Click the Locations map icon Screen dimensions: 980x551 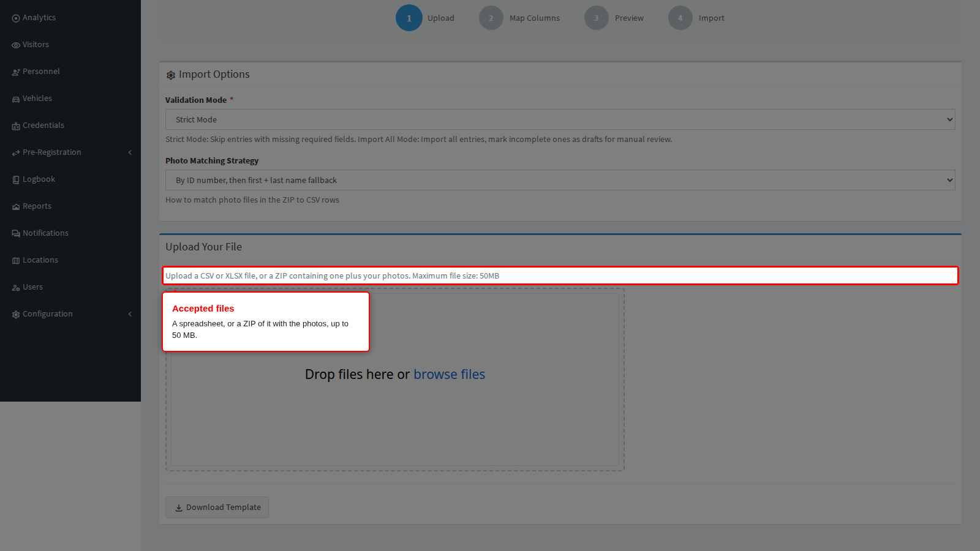(16, 261)
